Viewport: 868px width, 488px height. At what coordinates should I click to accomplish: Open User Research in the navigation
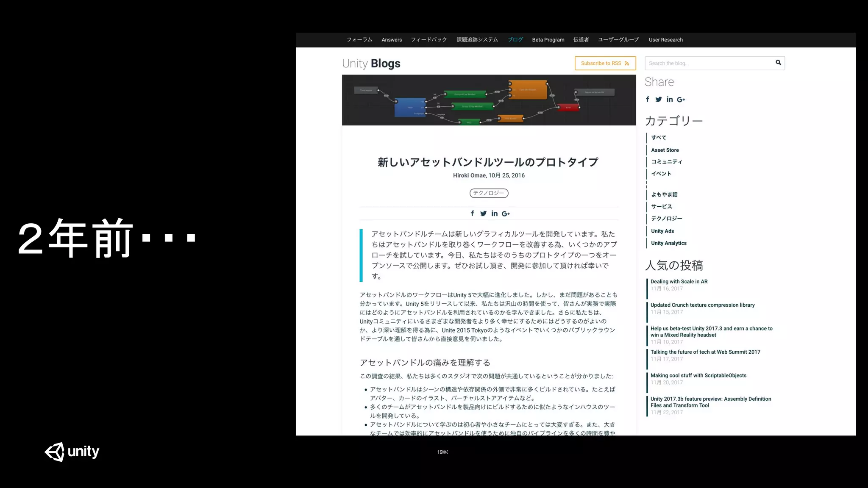point(666,40)
